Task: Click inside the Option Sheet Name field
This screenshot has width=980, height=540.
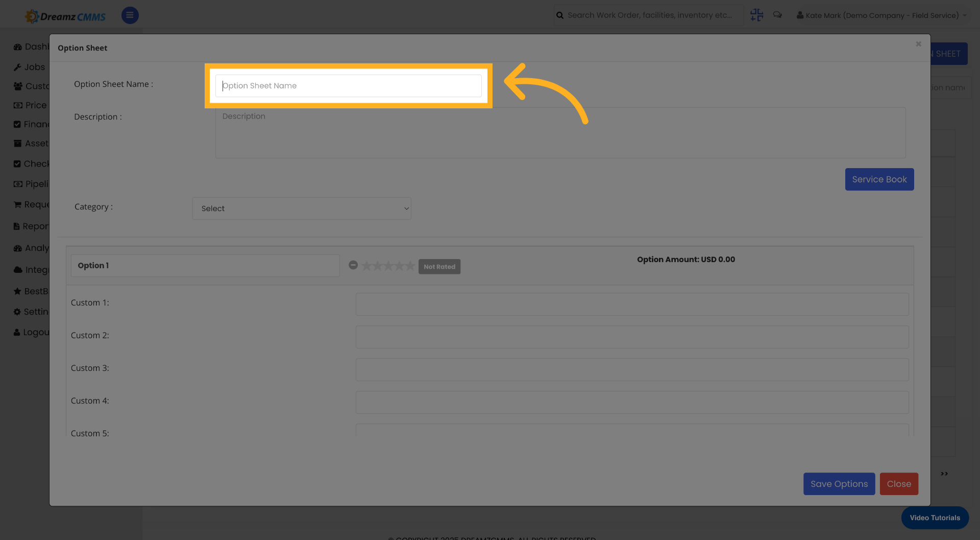Action: 349,85
